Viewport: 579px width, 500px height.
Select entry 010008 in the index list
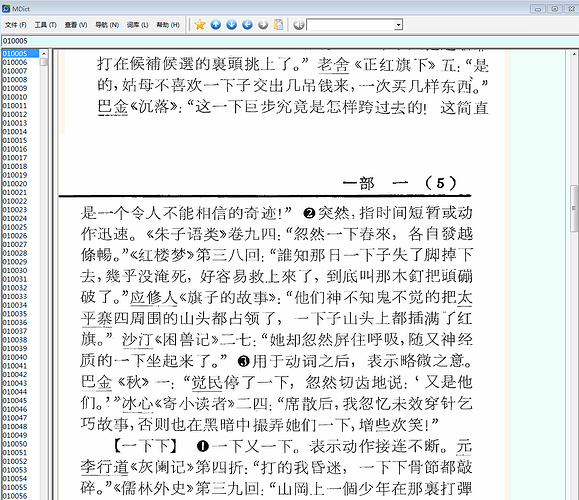15,79
